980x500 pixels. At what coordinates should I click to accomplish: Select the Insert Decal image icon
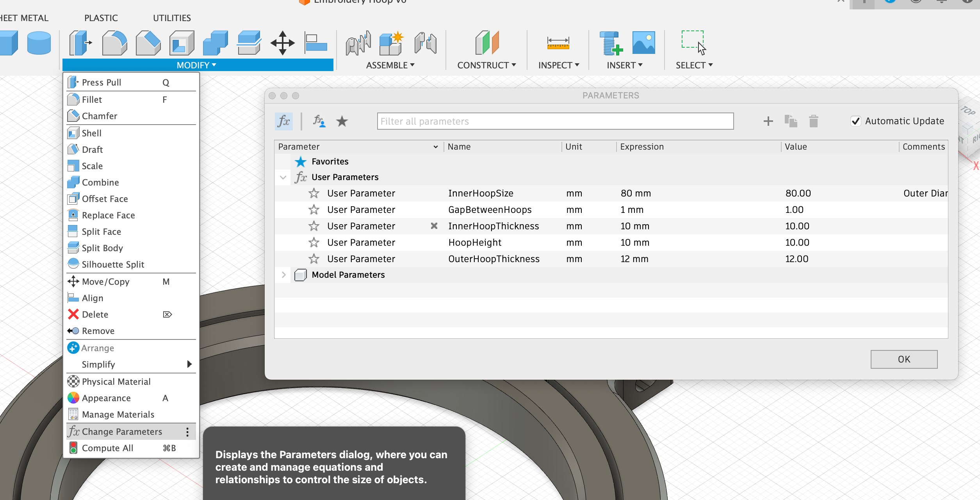tap(643, 43)
